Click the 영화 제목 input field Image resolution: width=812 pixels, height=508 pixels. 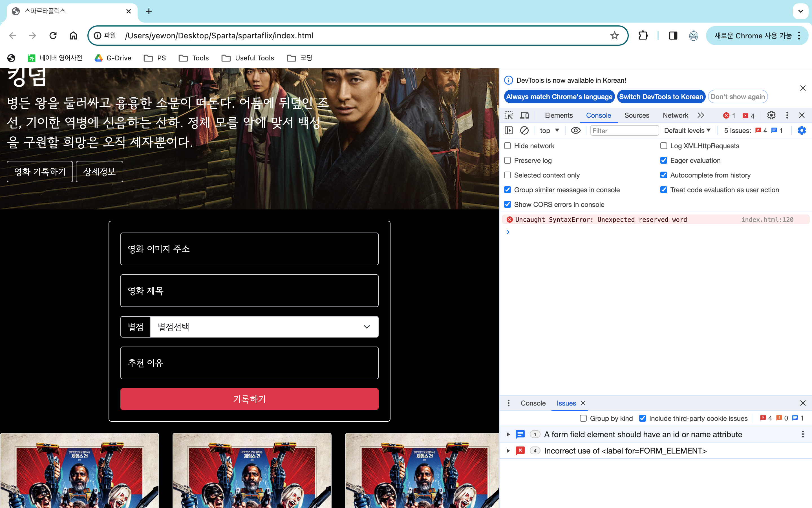click(x=249, y=291)
